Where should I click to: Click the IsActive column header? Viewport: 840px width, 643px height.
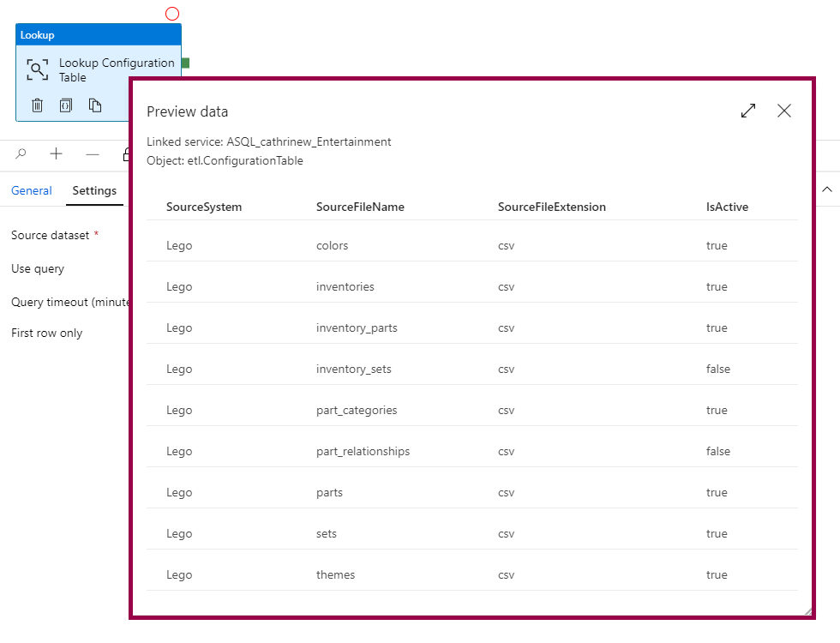pos(727,207)
